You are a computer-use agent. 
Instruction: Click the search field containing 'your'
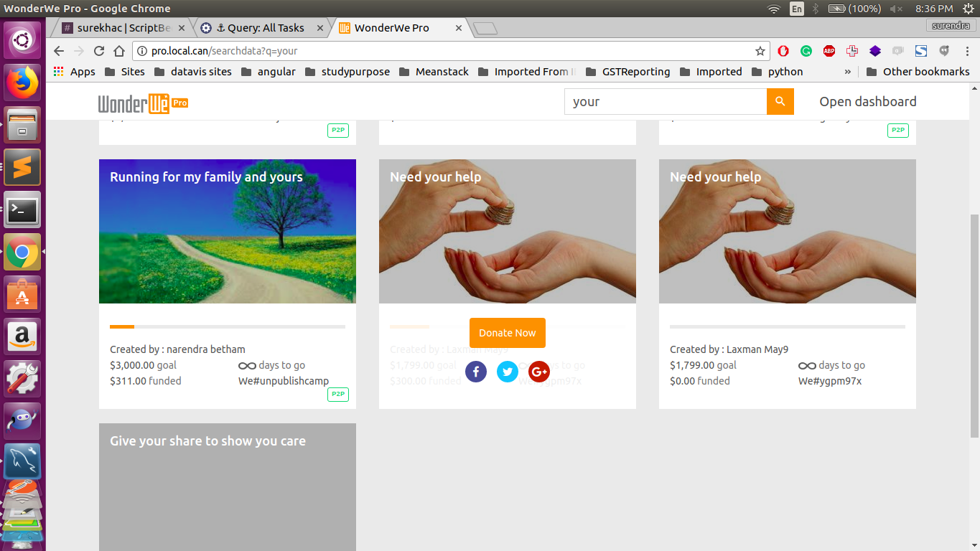tap(665, 102)
